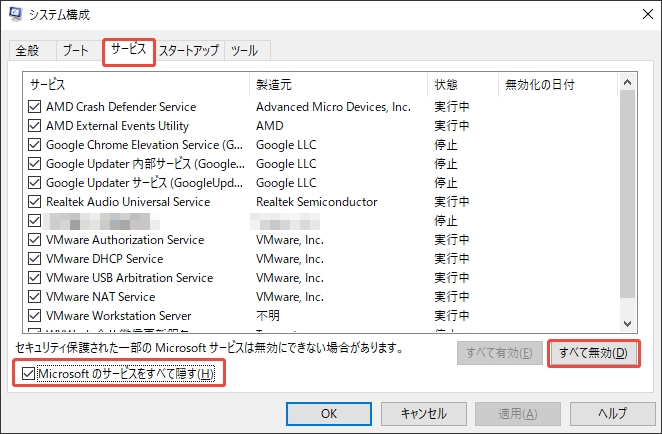The height and width of the screenshot is (434, 662).
Task: Confirm with the OK button
Action: point(329,413)
